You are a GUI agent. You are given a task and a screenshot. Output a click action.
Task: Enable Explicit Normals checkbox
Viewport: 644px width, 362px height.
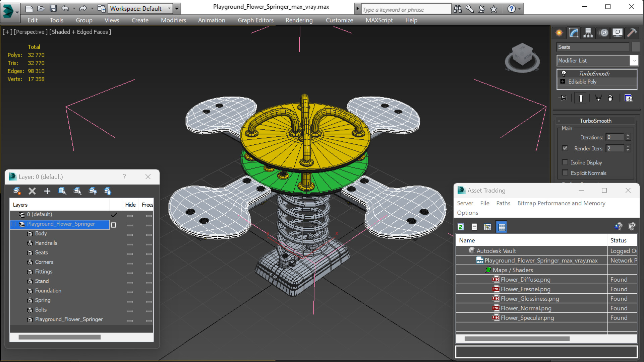565,173
